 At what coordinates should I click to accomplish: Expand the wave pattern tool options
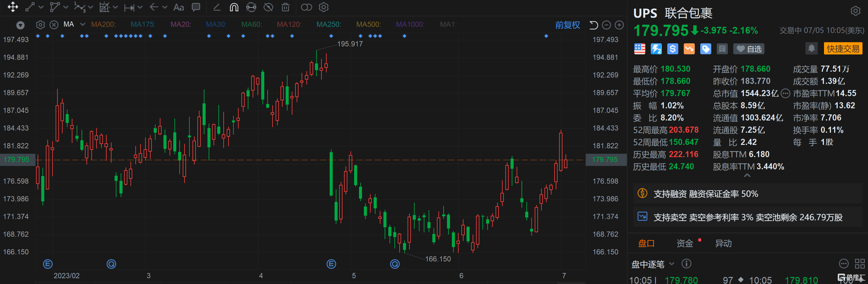tap(90, 7)
